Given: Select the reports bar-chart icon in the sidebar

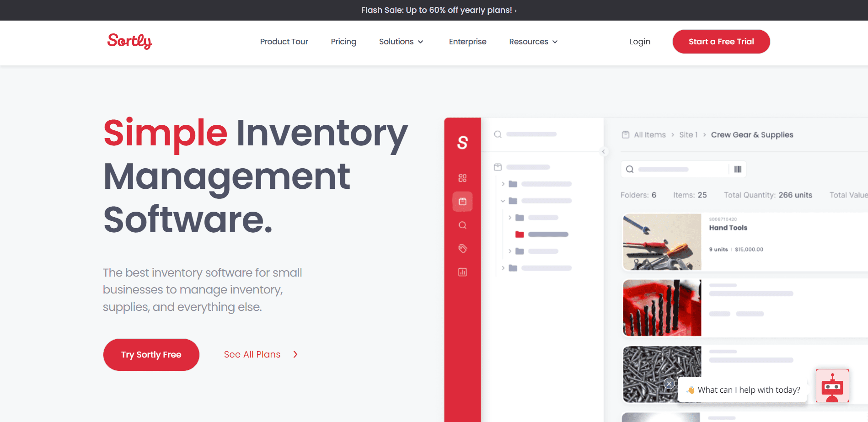Looking at the screenshot, I should click(462, 272).
